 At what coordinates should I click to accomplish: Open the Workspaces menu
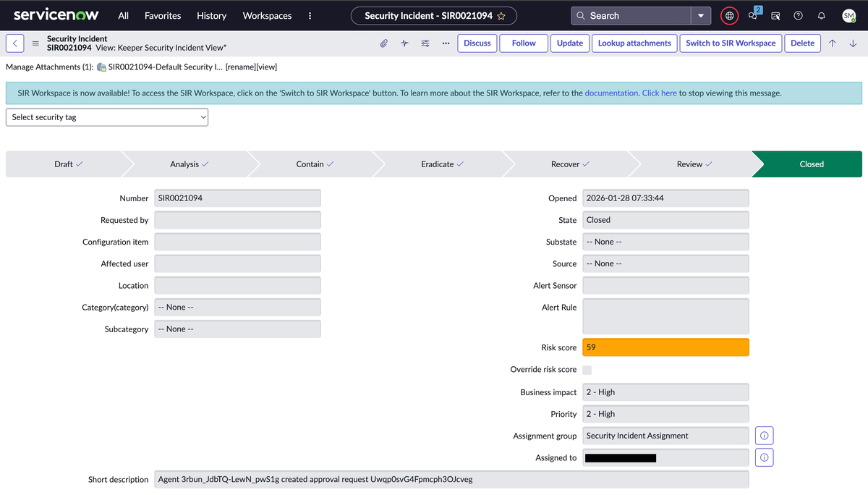point(267,16)
